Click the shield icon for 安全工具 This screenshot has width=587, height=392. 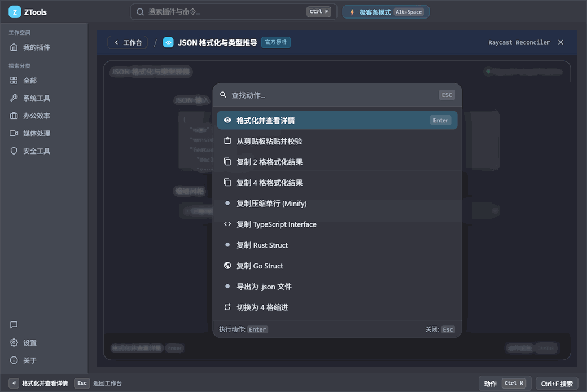point(14,151)
